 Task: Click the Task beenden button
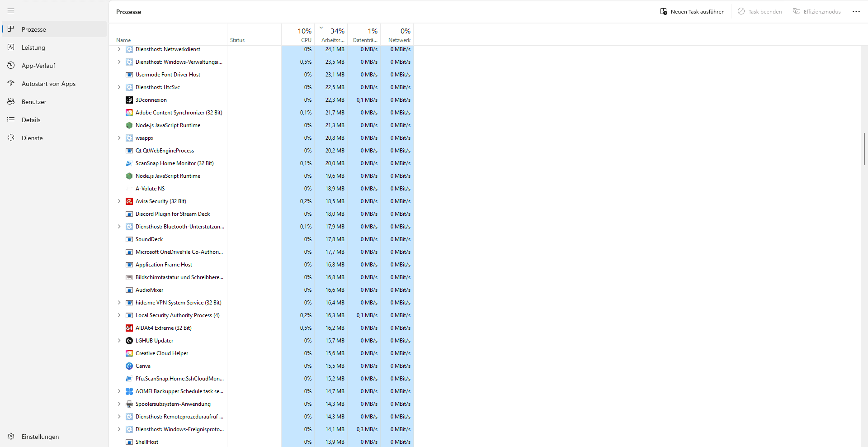click(760, 12)
